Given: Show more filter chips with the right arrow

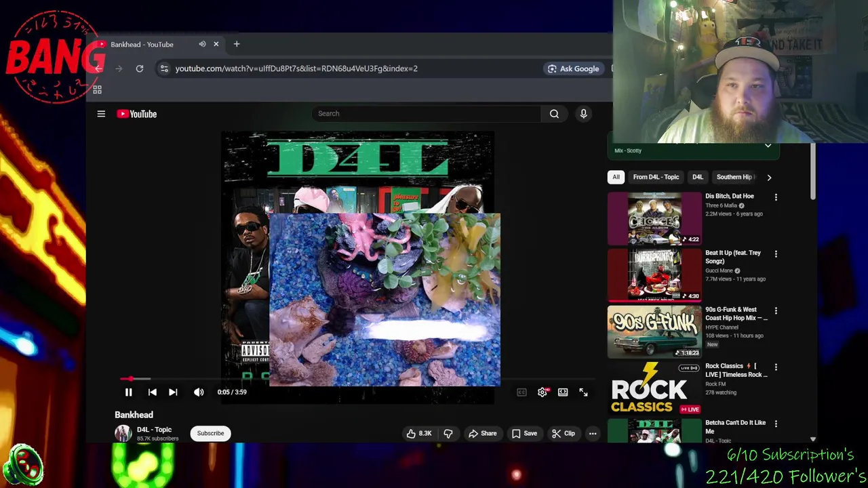Looking at the screenshot, I should (x=769, y=177).
